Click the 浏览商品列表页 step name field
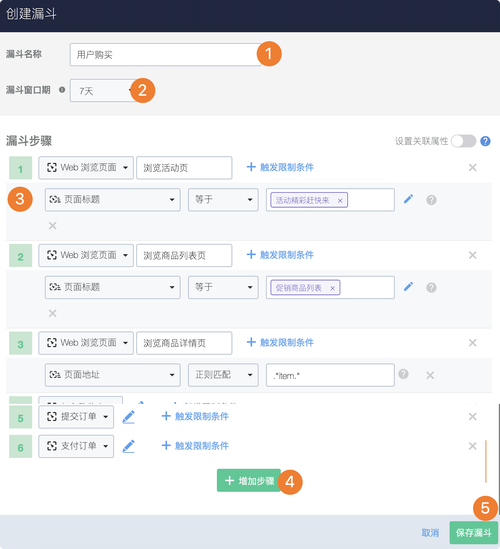 pyautogui.click(x=184, y=255)
